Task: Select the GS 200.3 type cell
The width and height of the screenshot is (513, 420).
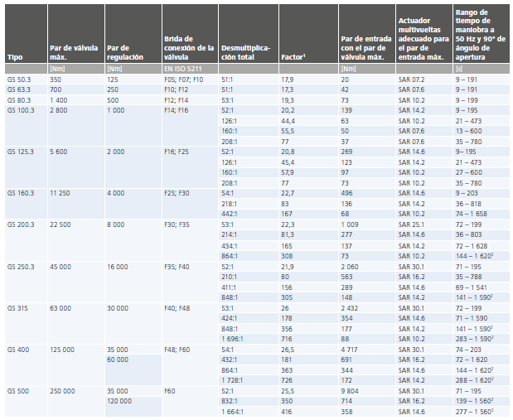Action: coord(22,224)
